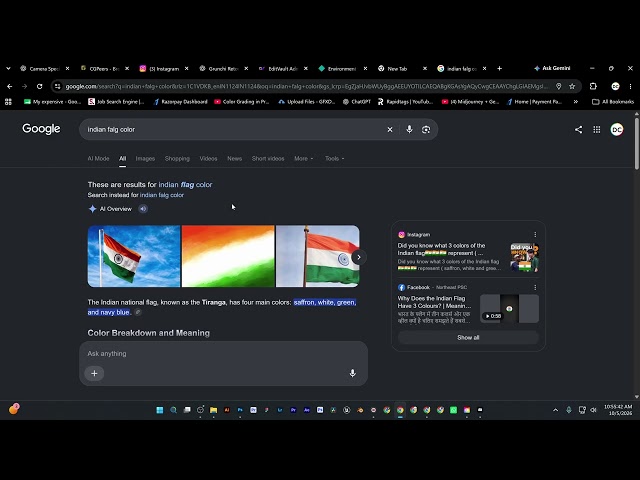Open the Apps grid in bookmarks bar

tap(8, 102)
